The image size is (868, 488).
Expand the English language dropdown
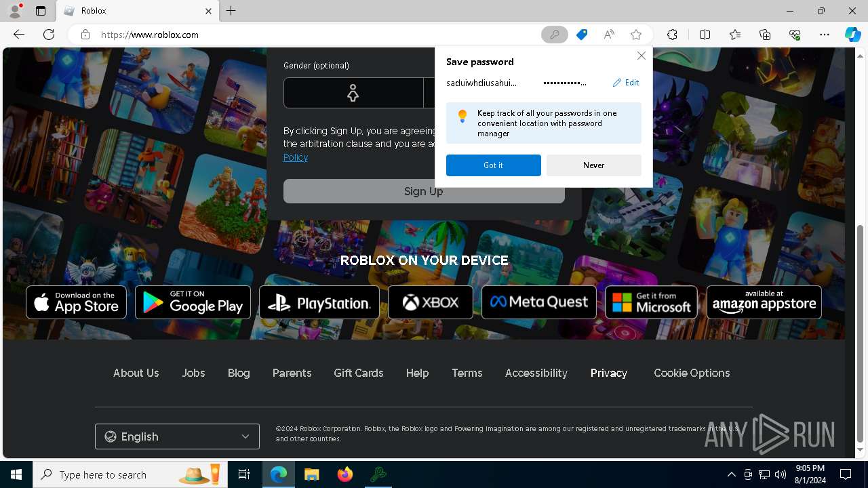point(177,436)
